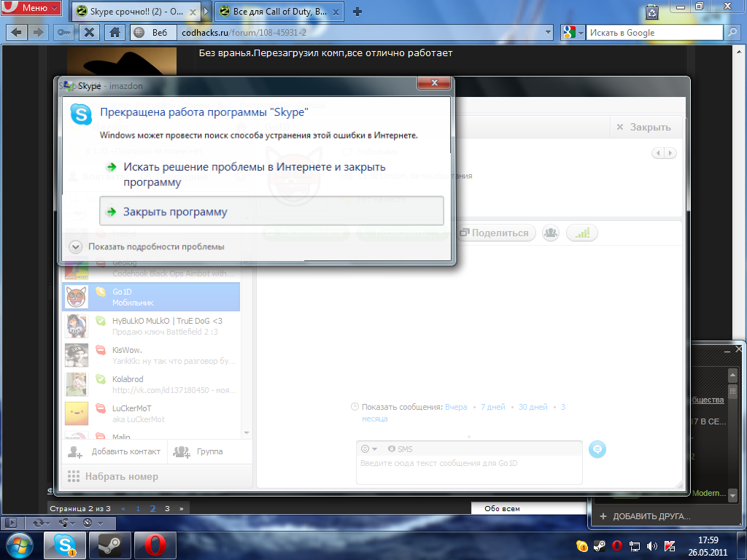Click the next page » arrow in pagination
The image size is (747, 560).
[182, 508]
